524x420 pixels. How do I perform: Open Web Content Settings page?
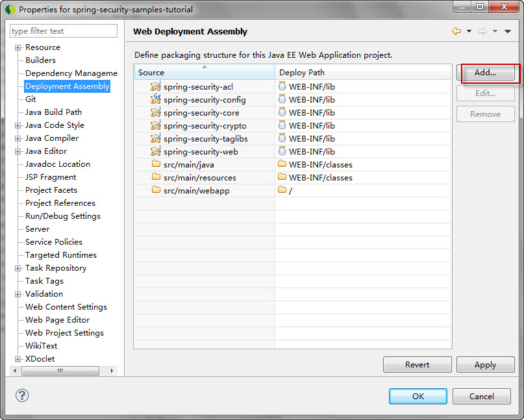click(x=66, y=307)
